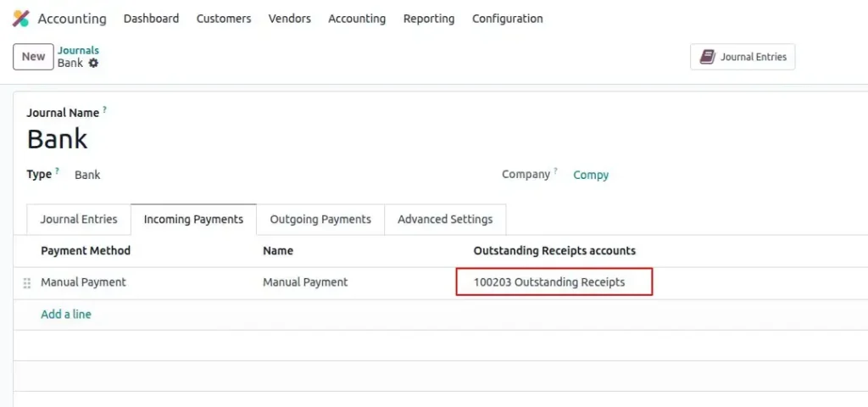Click the Manual Payment cell under Name
Screen dimensions: 868x407
305,282
